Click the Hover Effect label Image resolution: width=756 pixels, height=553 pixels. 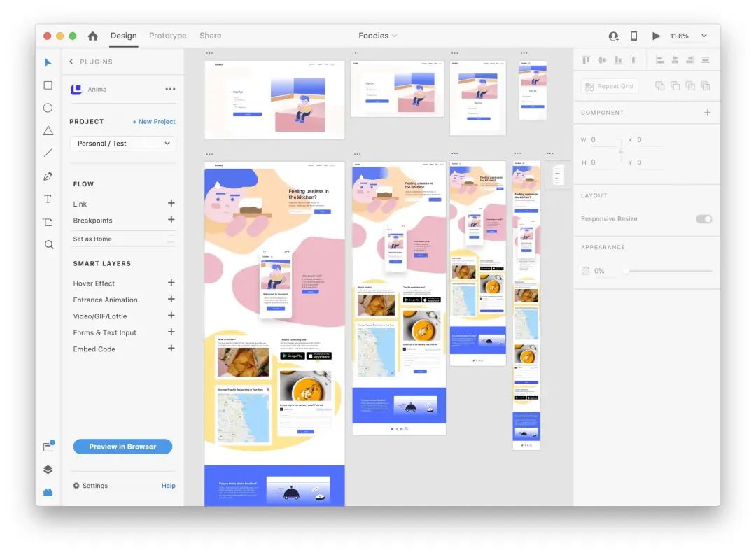point(94,283)
